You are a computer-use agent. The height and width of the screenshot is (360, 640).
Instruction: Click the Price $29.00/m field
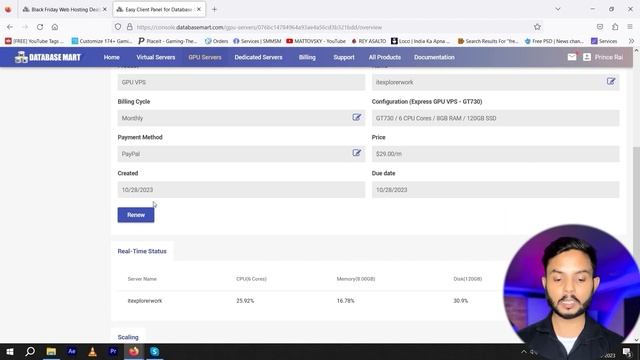(495, 154)
